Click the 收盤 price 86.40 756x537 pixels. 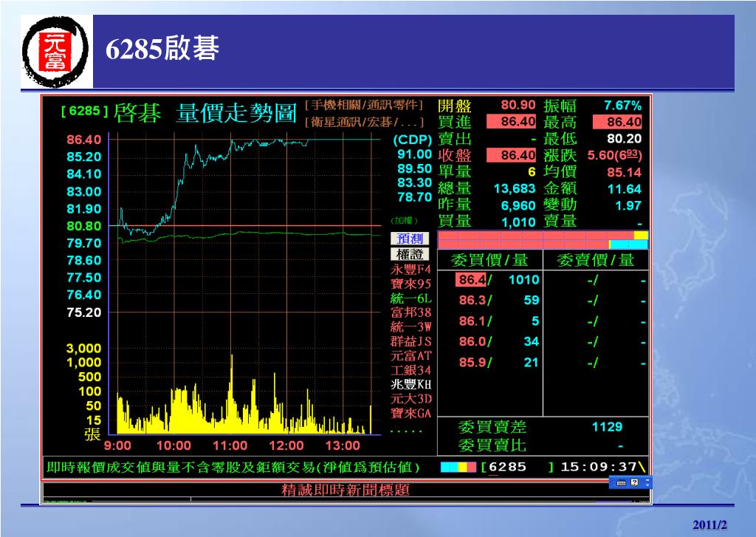(512, 155)
